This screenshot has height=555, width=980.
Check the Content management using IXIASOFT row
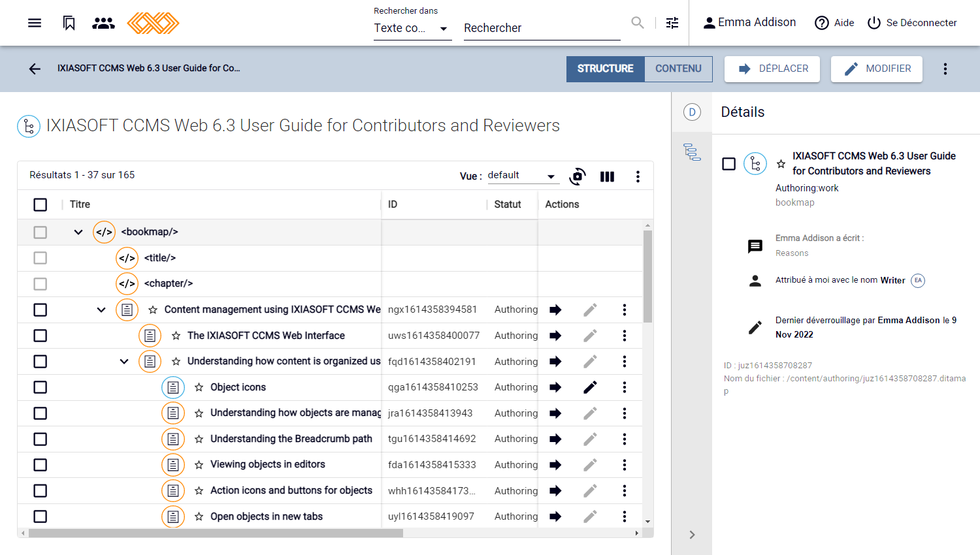click(41, 309)
